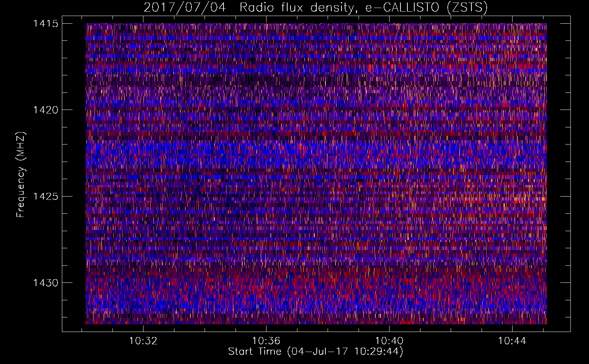589x364 pixels.
Task: Click the 1415 frequency axis label
Action: (x=46, y=24)
